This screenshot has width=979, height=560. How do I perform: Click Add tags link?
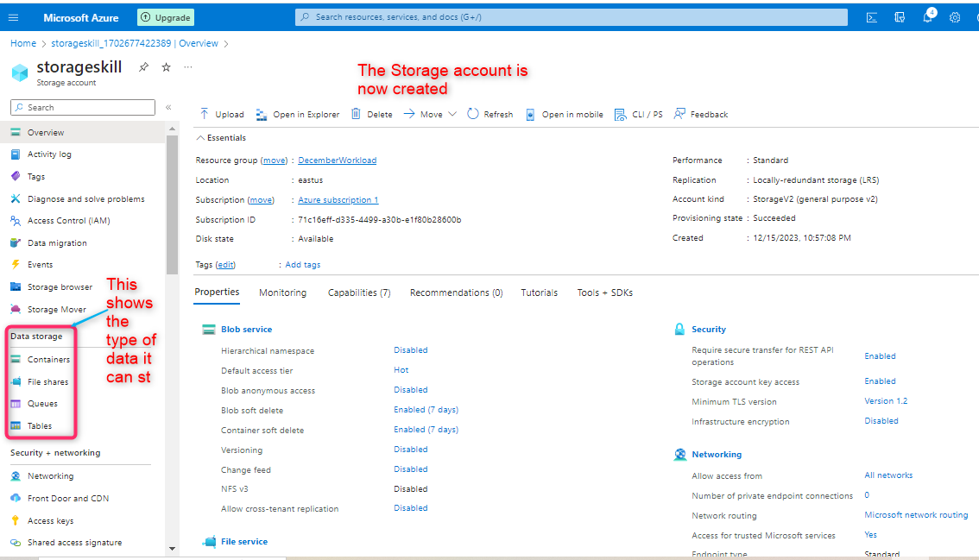click(x=303, y=265)
